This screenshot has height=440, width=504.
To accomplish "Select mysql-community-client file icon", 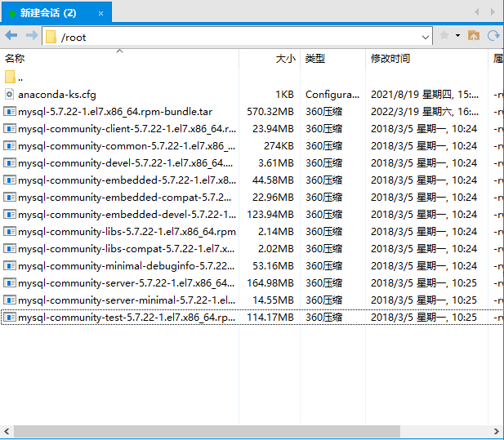I will click(10, 128).
